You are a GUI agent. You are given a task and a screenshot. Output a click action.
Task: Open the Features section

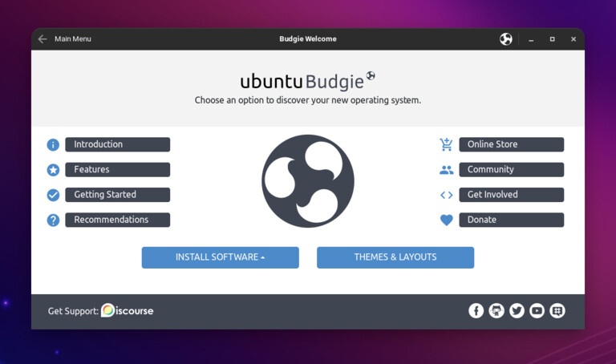coord(117,170)
